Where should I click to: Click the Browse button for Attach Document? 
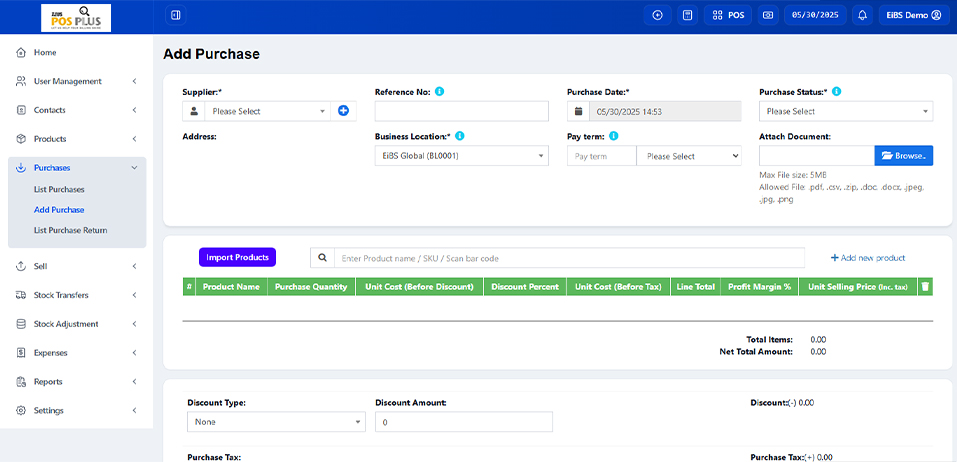pyautogui.click(x=904, y=156)
